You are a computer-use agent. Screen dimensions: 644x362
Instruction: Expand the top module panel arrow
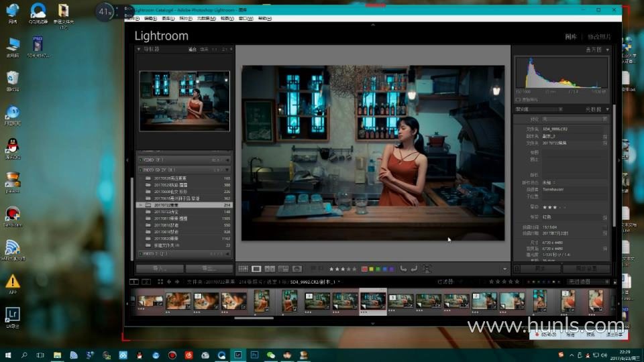373,25
